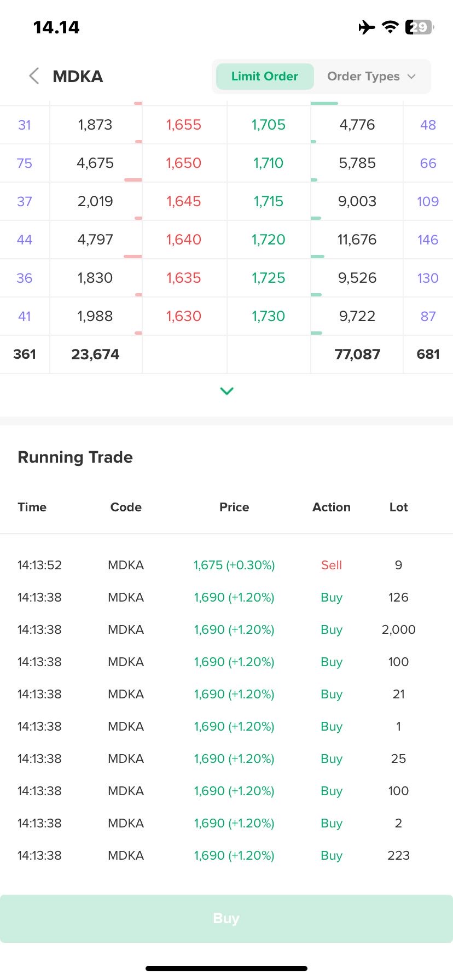The image size is (453, 980).
Task: Select bid price 1,655
Action: (x=184, y=125)
